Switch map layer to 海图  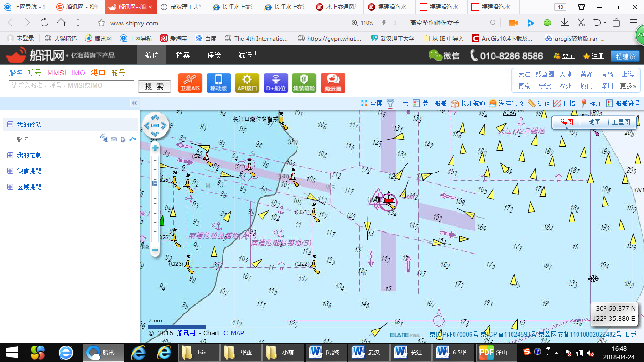coord(567,122)
